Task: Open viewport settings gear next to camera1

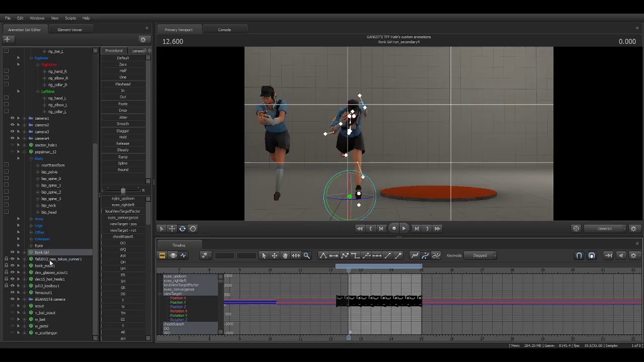Action: tap(633, 229)
